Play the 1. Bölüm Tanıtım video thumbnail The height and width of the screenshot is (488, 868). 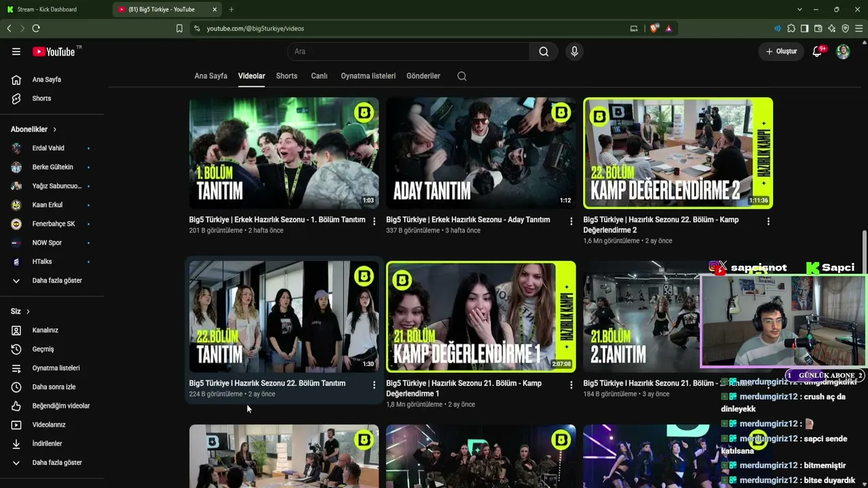click(x=284, y=153)
